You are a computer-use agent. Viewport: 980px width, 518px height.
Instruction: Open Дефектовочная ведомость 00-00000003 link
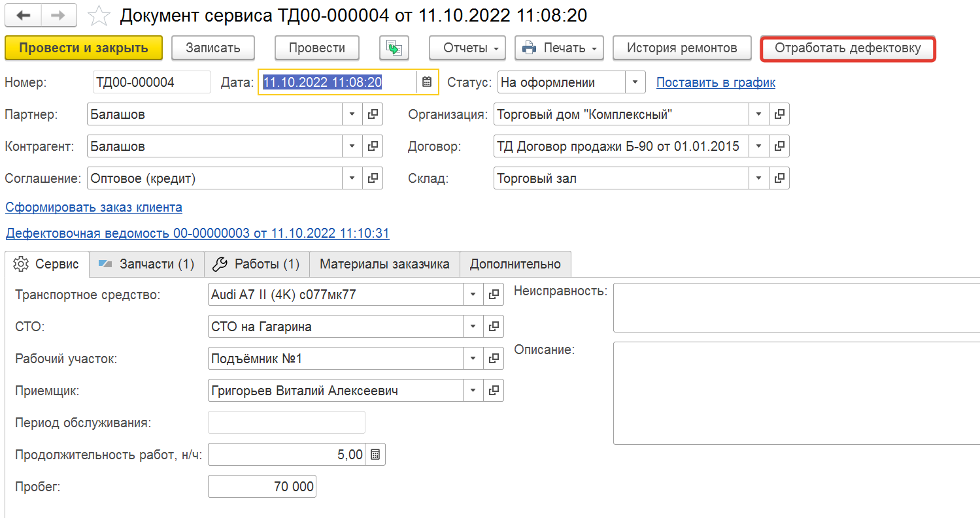pos(197,233)
